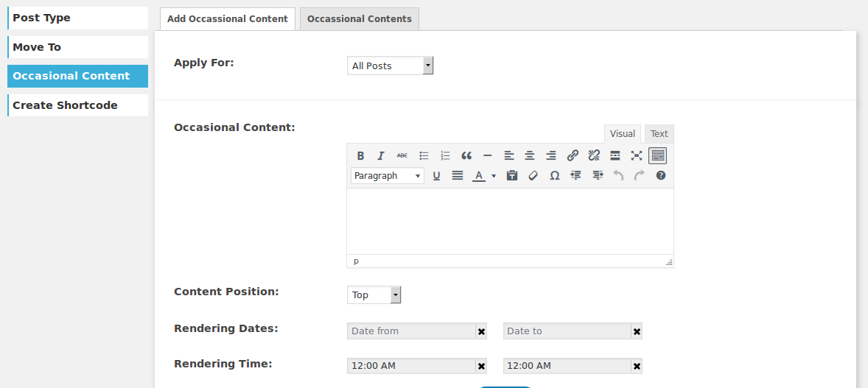The height and width of the screenshot is (388, 868).
Task: Align text center
Action: coord(530,155)
